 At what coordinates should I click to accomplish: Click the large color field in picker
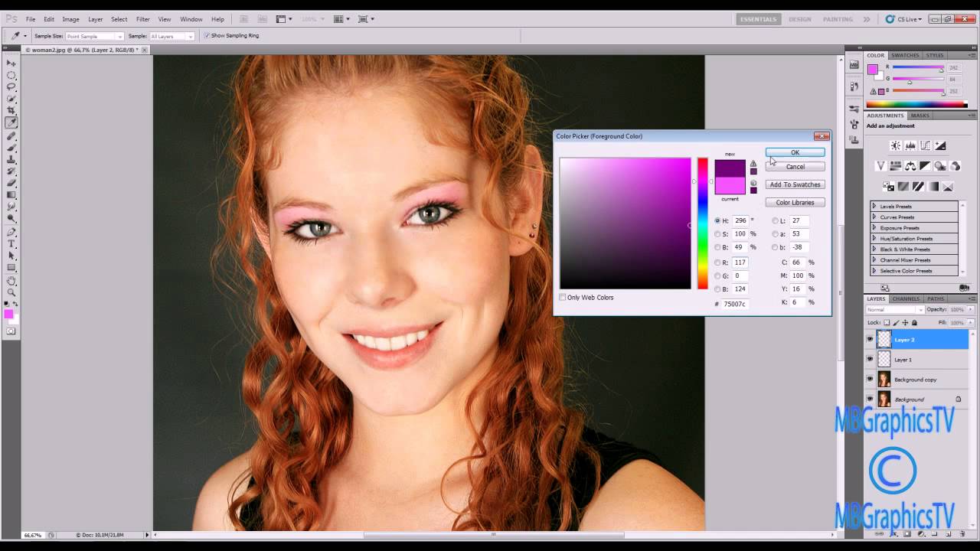pyautogui.click(x=625, y=223)
